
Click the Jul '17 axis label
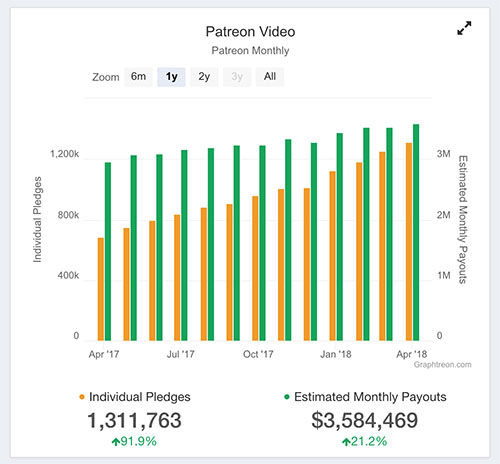tap(181, 354)
